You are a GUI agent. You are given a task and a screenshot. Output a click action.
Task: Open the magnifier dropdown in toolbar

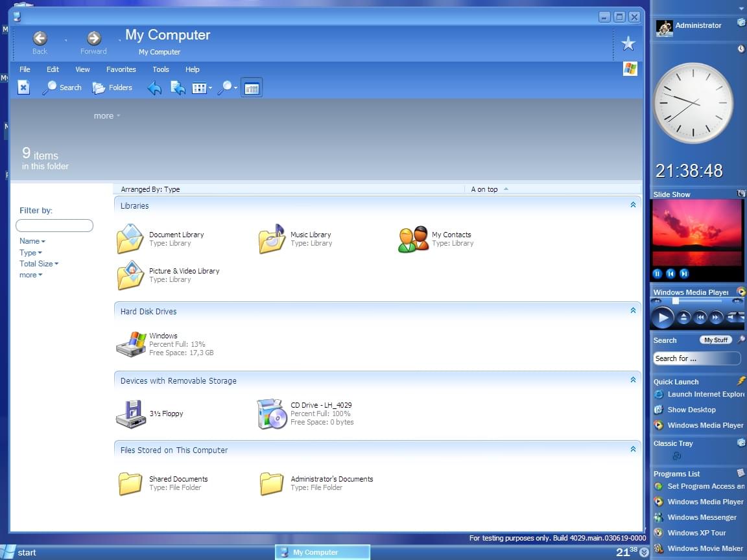[x=227, y=87]
